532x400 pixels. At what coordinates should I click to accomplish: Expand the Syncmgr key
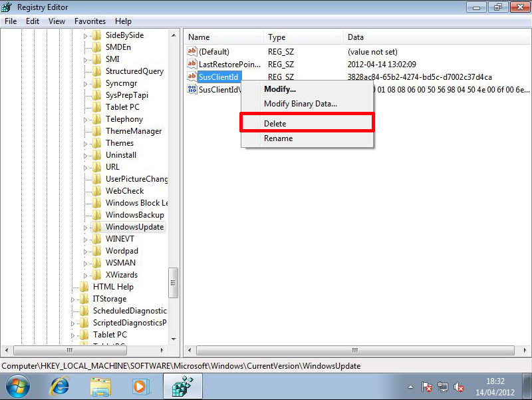tap(85, 84)
